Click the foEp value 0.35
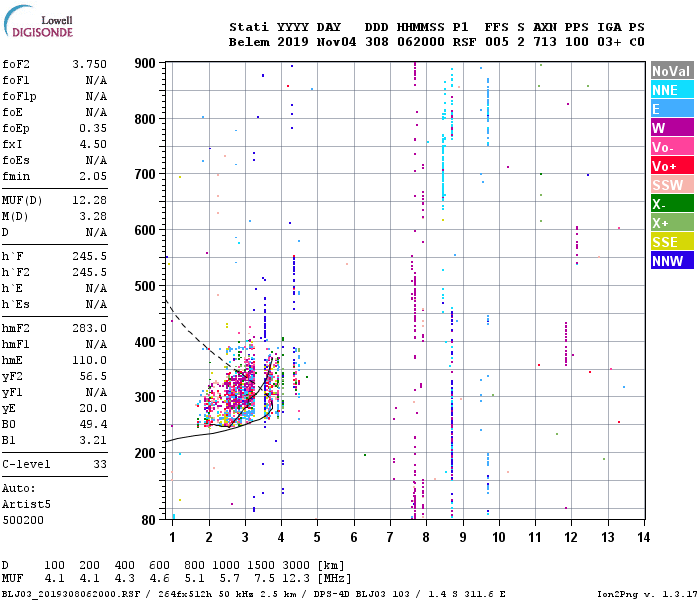The image size is (700, 600). [x=93, y=128]
